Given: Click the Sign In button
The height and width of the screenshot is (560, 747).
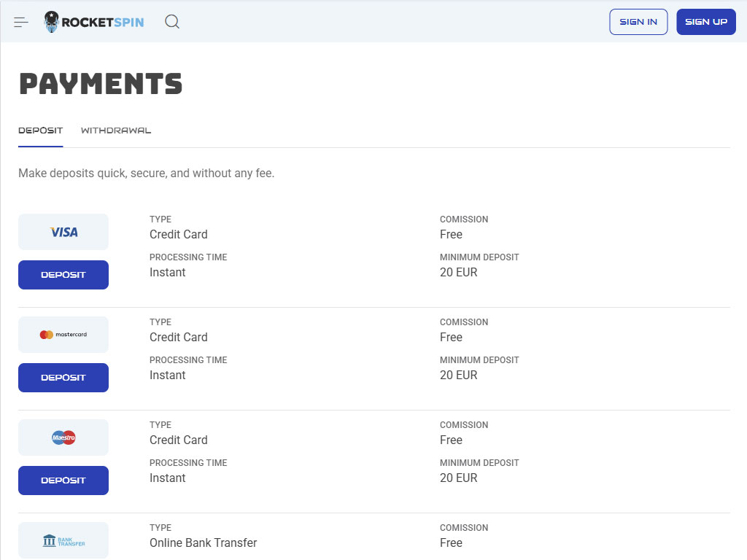Looking at the screenshot, I should [x=638, y=22].
